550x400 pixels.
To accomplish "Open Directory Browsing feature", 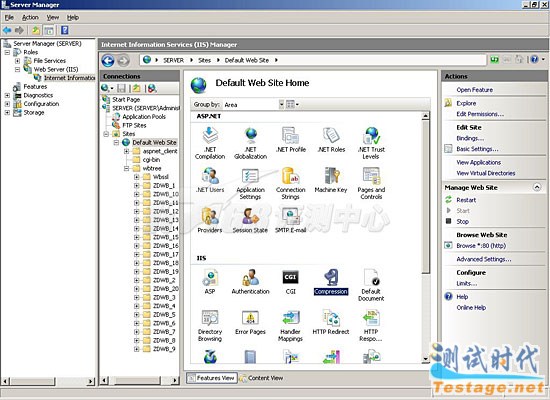I will (x=210, y=326).
